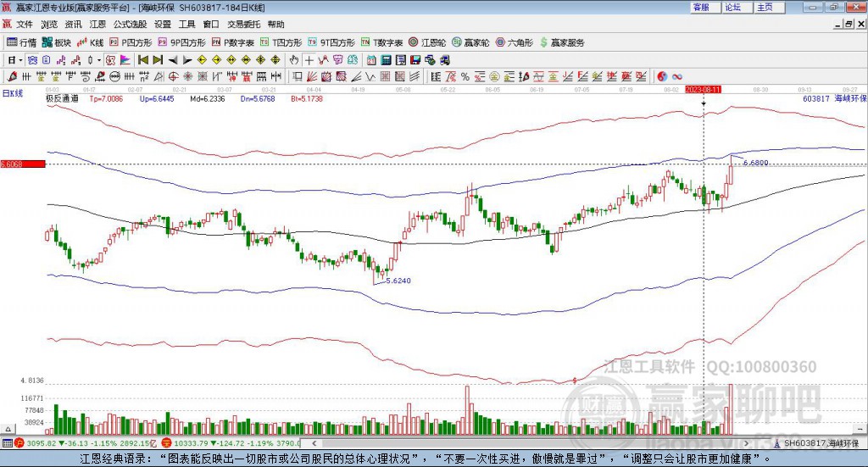Click the up triangle above volume panel
Image resolution: width=868 pixels, height=467 pixels.
point(8,429)
